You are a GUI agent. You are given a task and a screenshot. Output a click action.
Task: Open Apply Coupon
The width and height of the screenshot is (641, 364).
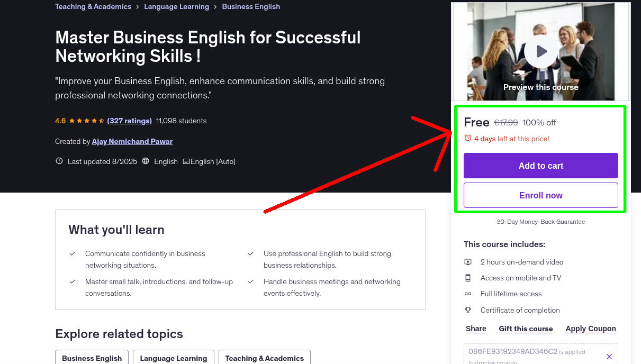(591, 329)
